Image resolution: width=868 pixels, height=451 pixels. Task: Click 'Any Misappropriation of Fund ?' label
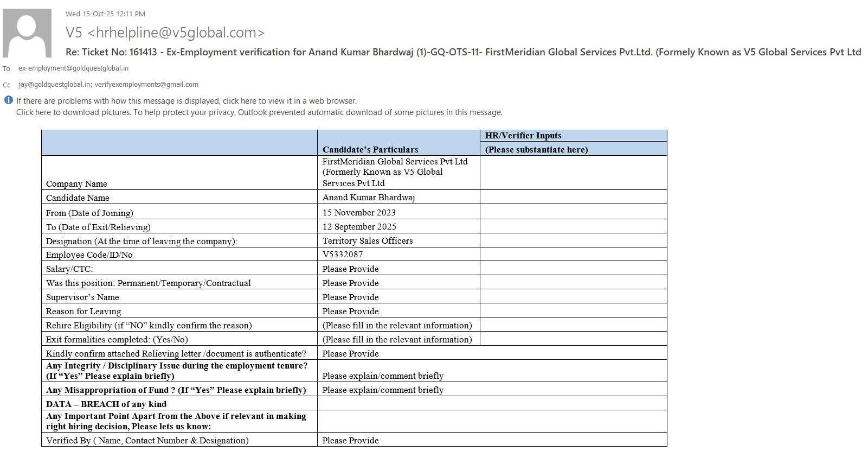176,390
